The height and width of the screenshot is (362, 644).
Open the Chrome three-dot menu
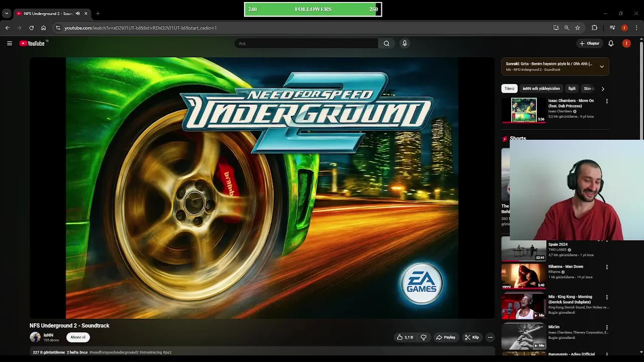[x=636, y=28]
